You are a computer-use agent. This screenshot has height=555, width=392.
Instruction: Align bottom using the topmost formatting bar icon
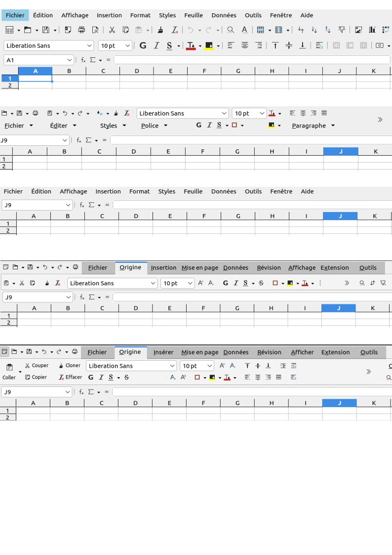click(303, 45)
